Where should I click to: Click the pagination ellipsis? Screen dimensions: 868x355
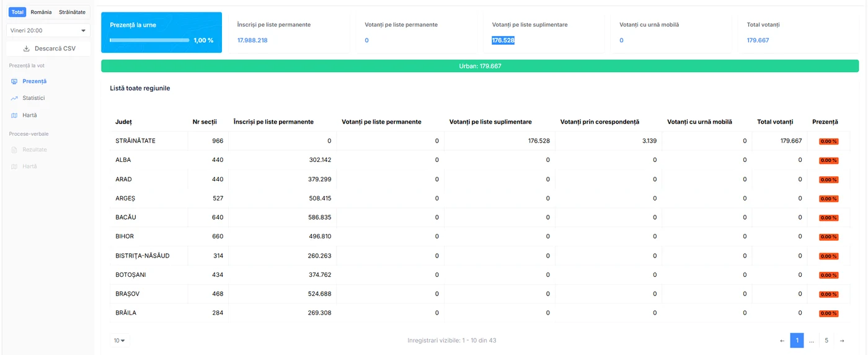pos(812,341)
